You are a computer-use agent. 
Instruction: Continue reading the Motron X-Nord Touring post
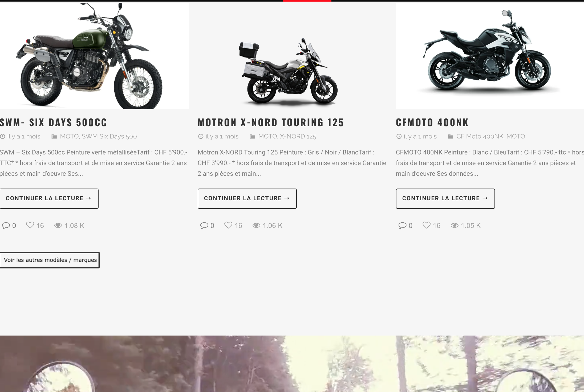coord(247,199)
